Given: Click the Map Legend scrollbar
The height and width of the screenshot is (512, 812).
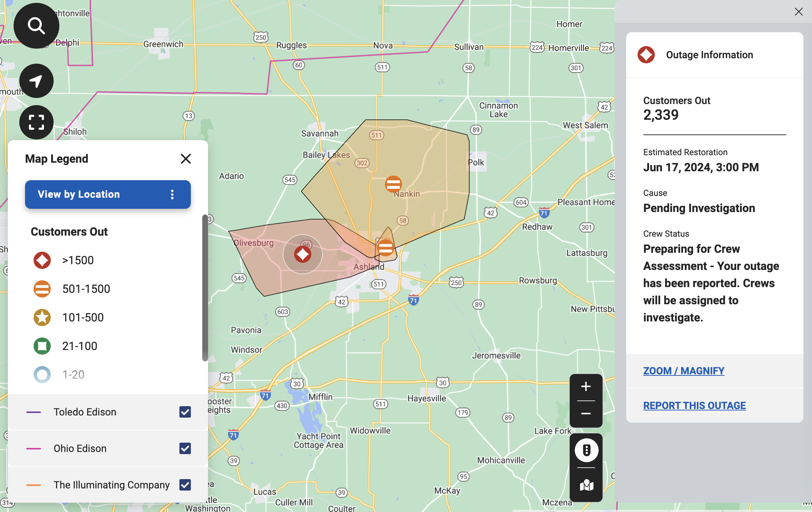Looking at the screenshot, I should coord(205,288).
